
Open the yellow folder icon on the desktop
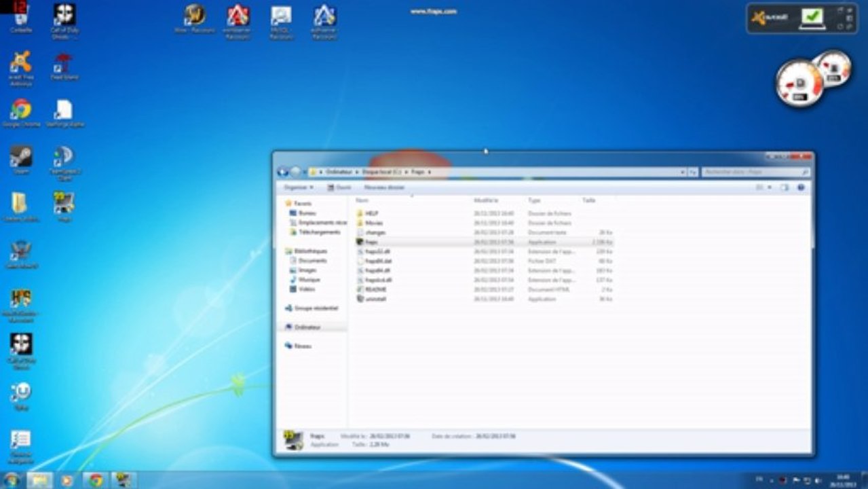(x=20, y=206)
